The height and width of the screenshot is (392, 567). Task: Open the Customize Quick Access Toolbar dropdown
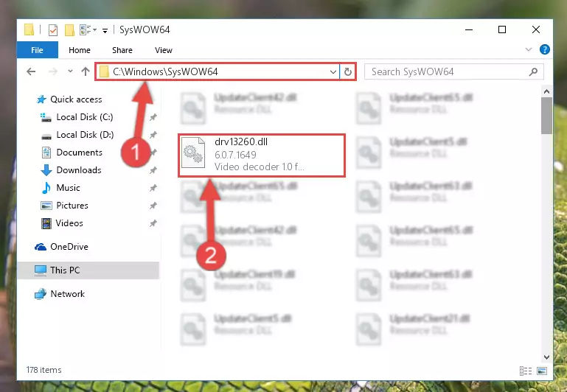pyautogui.click(x=105, y=31)
